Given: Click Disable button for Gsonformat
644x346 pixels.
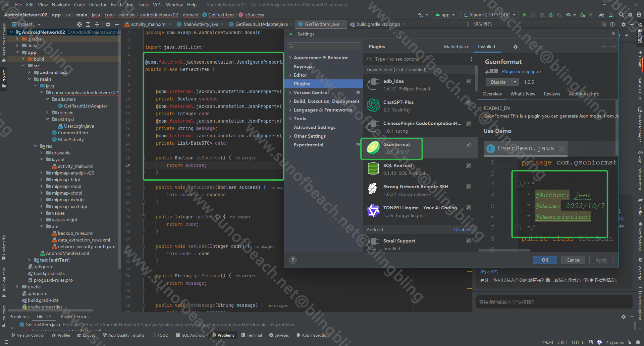Looking at the screenshot, I should click(498, 82).
